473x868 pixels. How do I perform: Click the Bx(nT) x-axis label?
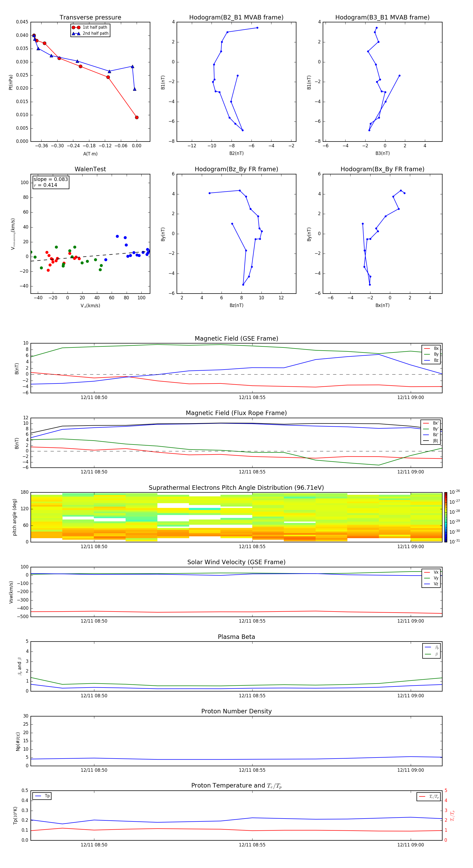tap(382, 305)
